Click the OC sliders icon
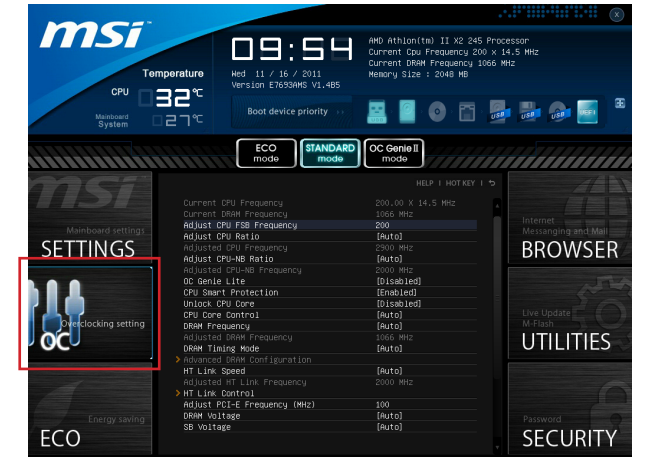The height and width of the screenshot is (474, 660). pos(57,313)
